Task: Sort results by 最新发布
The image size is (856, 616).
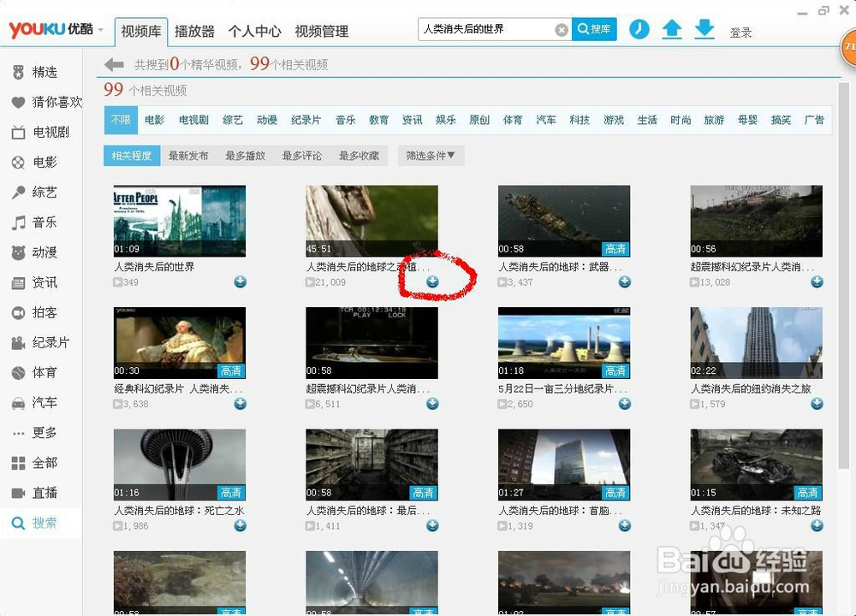Action: coord(188,156)
